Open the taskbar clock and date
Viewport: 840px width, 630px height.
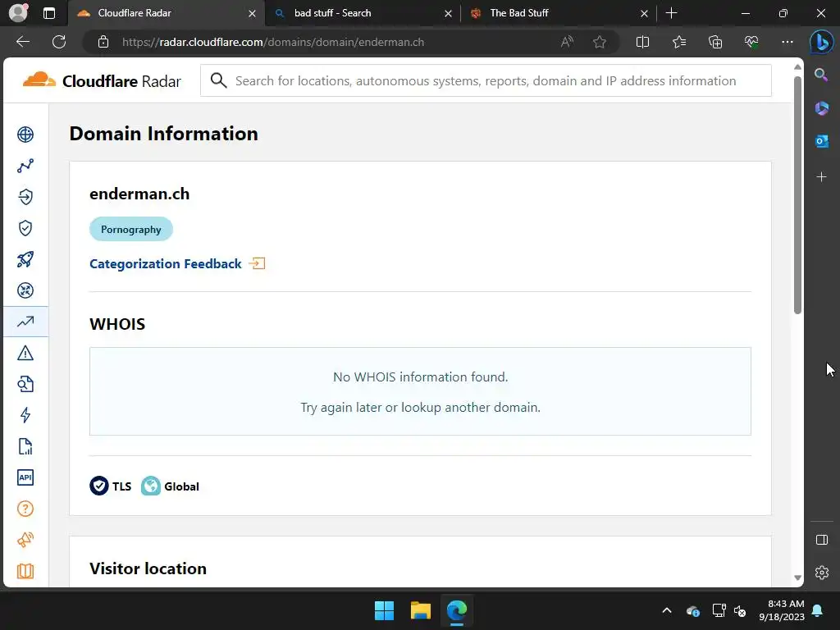[x=781, y=610]
